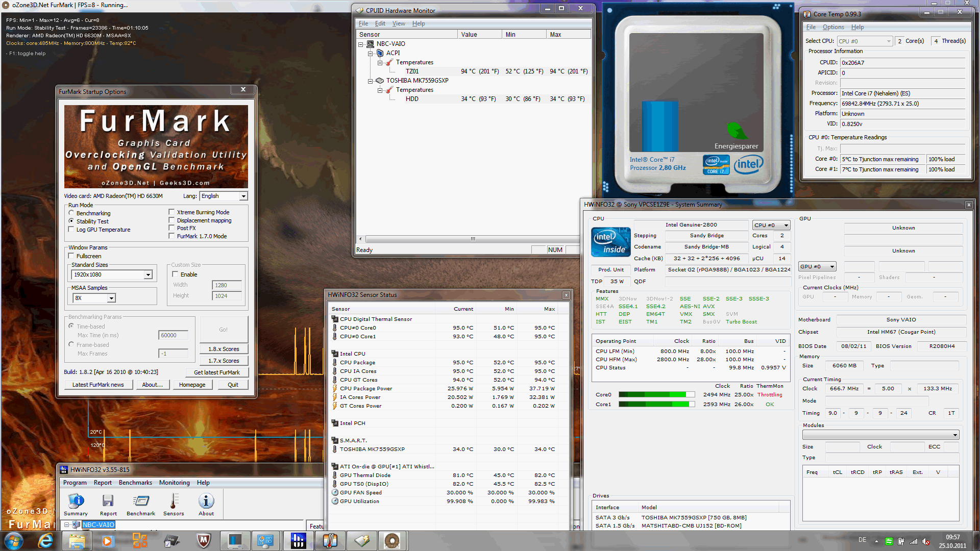Image resolution: width=980 pixels, height=551 pixels.
Task: Enable the Xtreme Burning Mode checkbox
Action: point(172,212)
